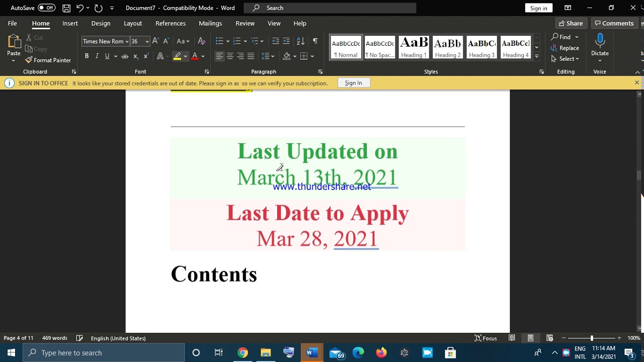Expand the Styles gallery More arrow
The image size is (644, 362).
pyautogui.click(x=537, y=56)
